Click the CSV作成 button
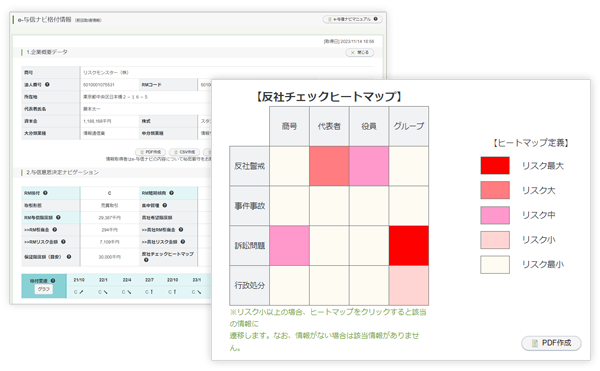 click(x=184, y=152)
